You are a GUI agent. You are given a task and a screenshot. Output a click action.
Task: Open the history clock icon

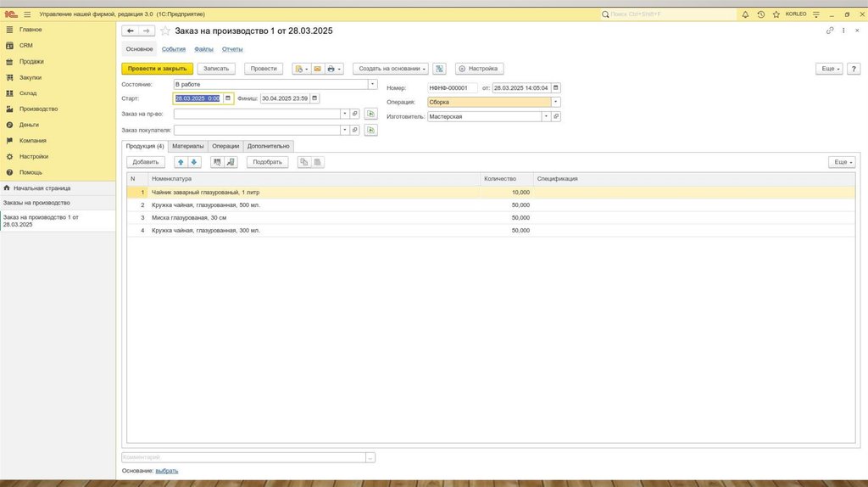coord(760,14)
